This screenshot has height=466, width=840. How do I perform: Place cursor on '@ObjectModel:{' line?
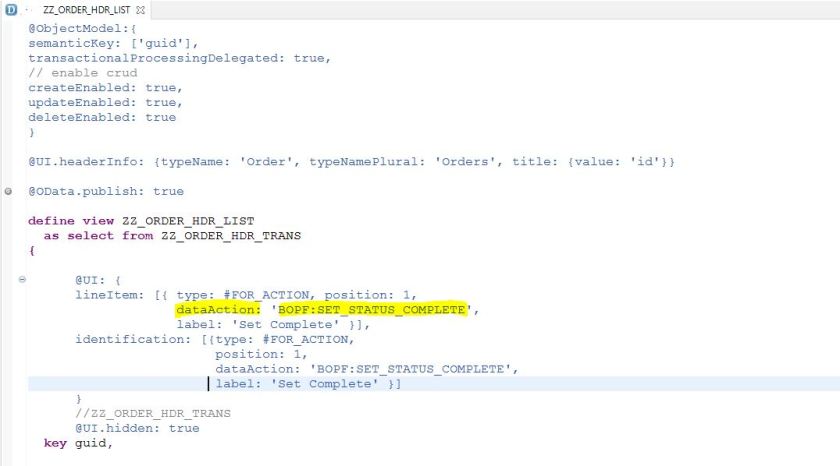(x=82, y=28)
